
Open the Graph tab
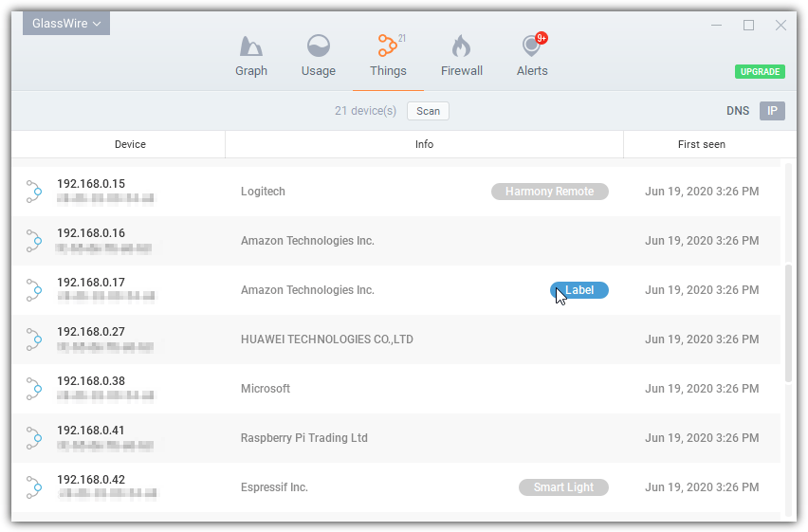pyautogui.click(x=251, y=56)
